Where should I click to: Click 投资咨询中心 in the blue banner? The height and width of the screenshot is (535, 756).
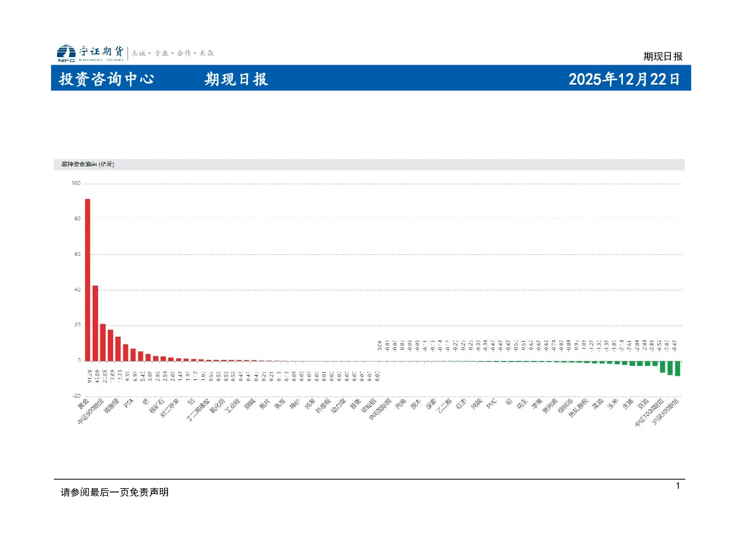107,79
